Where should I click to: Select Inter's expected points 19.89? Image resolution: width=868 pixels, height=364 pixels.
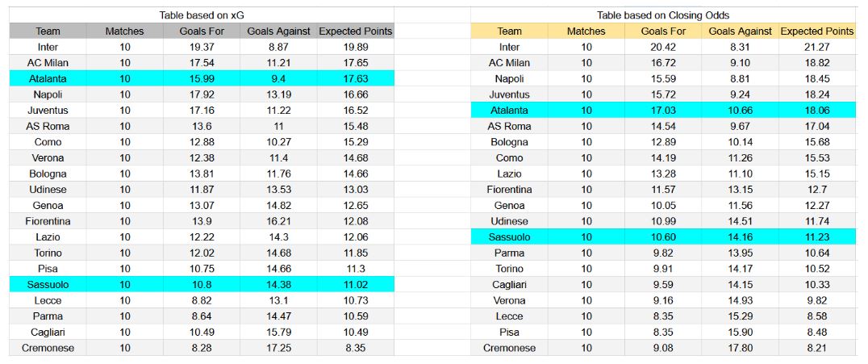(x=356, y=47)
